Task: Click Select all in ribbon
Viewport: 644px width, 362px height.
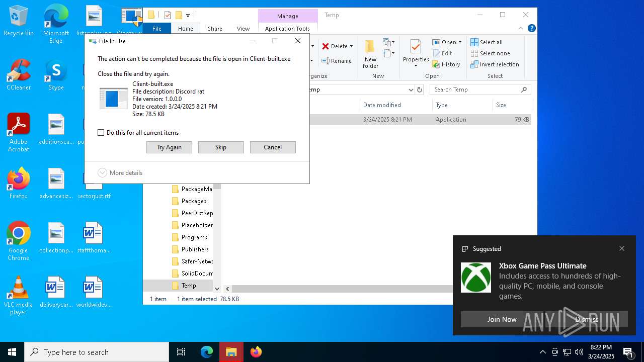Action: [x=487, y=42]
